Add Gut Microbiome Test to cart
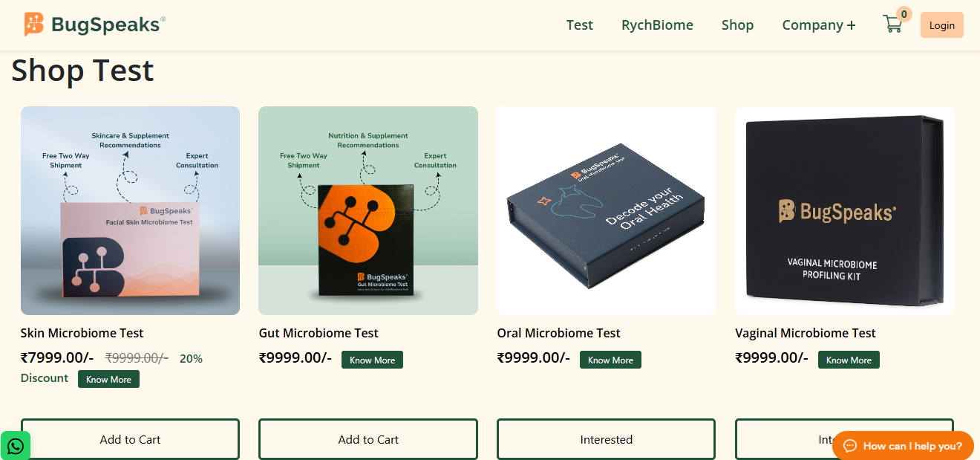 (368, 439)
